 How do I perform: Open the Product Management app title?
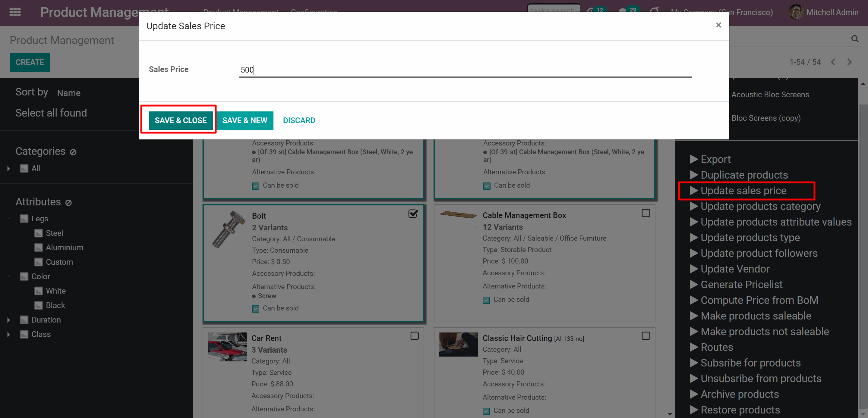coord(104,12)
